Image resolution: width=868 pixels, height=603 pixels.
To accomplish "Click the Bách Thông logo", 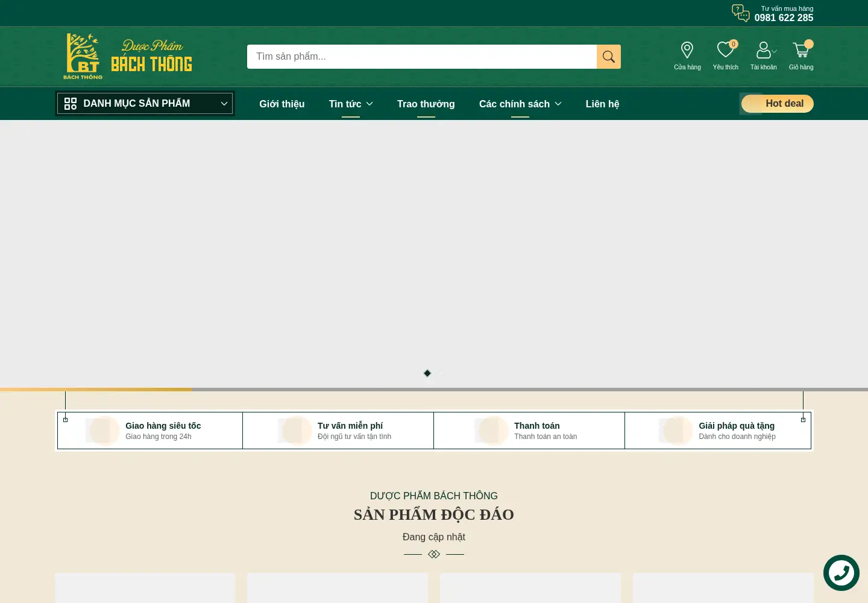I will [128, 57].
